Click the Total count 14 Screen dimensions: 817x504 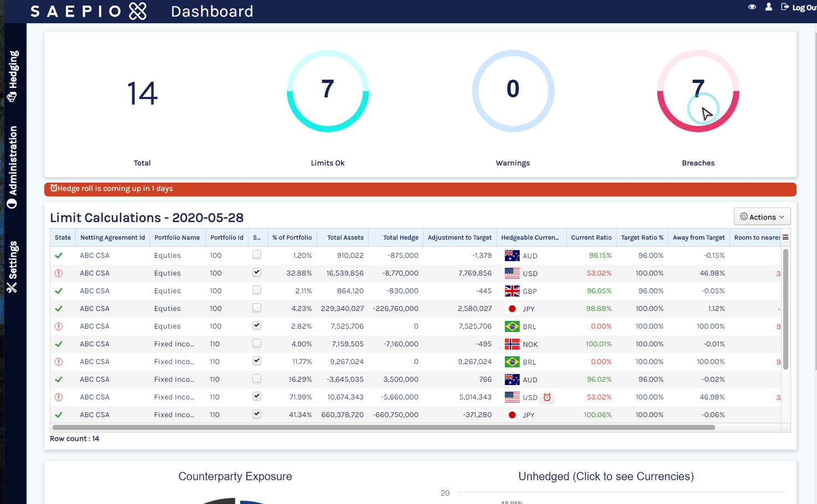click(142, 93)
